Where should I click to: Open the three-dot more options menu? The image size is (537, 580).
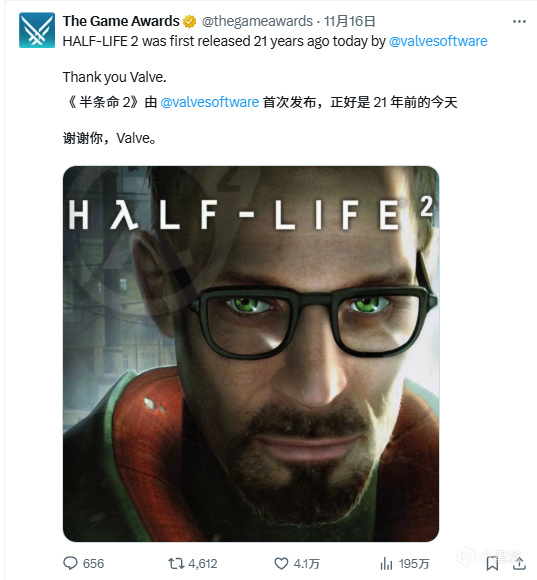click(x=519, y=21)
